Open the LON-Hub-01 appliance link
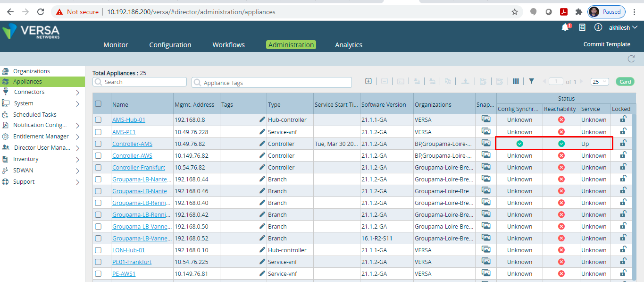The height and width of the screenshot is (282, 644). tap(128, 250)
